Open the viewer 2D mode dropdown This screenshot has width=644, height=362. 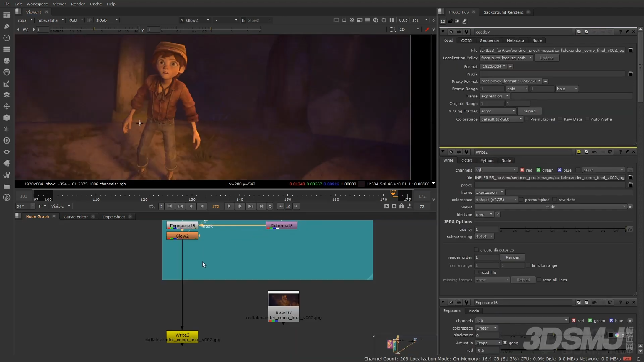[409, 29]
